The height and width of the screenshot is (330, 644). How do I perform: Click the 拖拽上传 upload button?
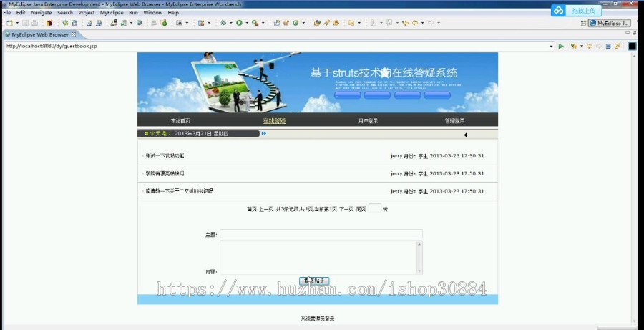pos(583,11)
